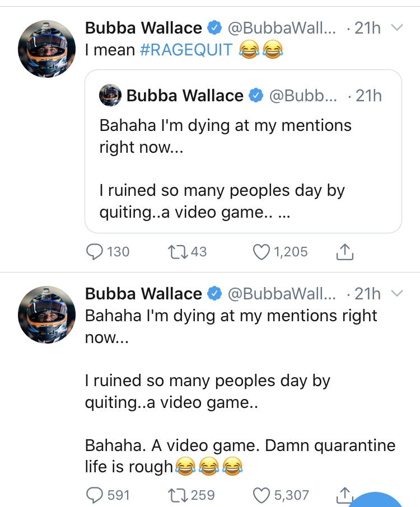Tap second tweet's helmet profile picture
This screenshot has height=507, width=420.
(48, 314)
